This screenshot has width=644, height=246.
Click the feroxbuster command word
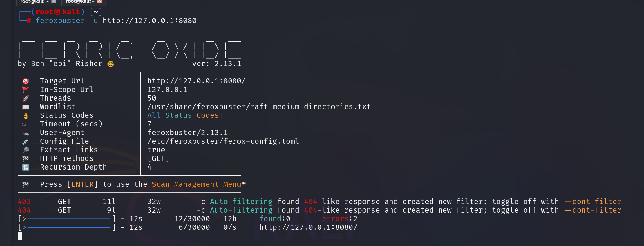[60, 21]
